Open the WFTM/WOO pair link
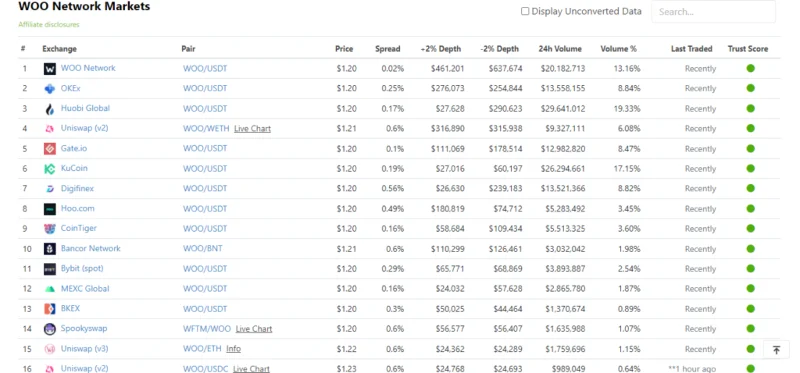 click(207, 329)
